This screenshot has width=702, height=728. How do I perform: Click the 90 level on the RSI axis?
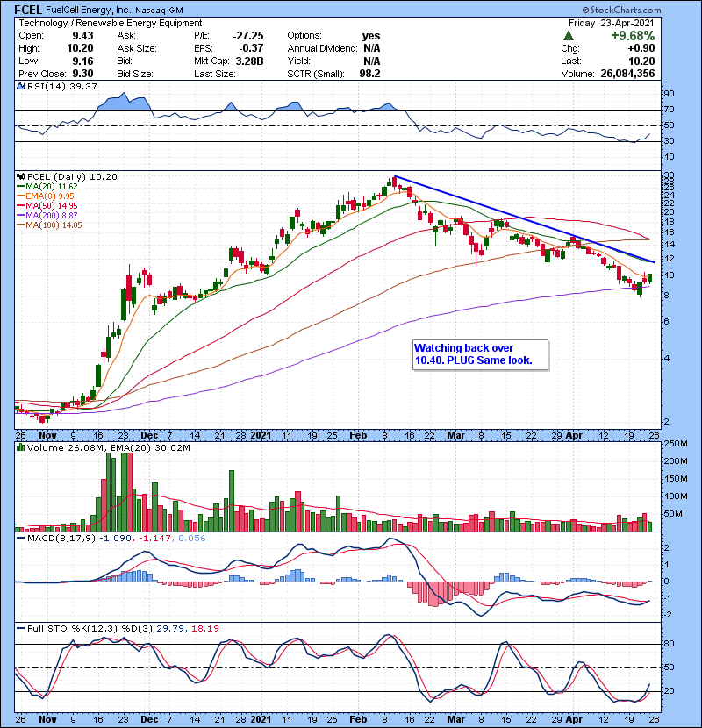pyautogui.click(x=669, y=93)
